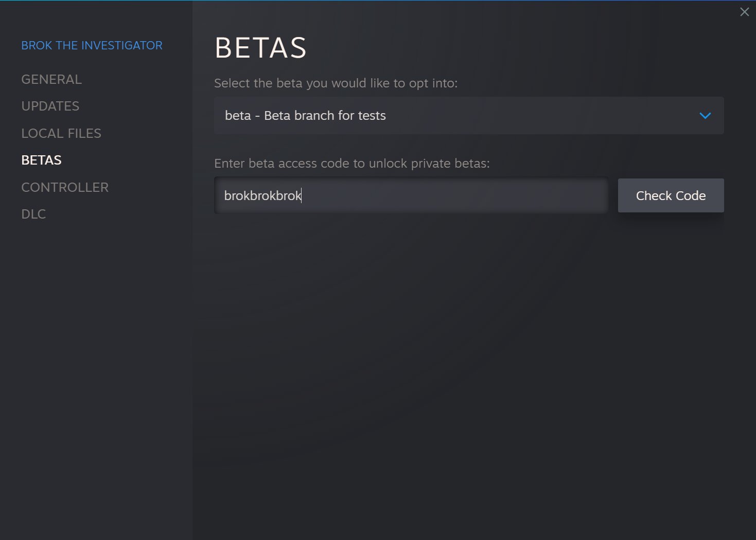Select the CONTROLLER tab

[x=65, y=187]
